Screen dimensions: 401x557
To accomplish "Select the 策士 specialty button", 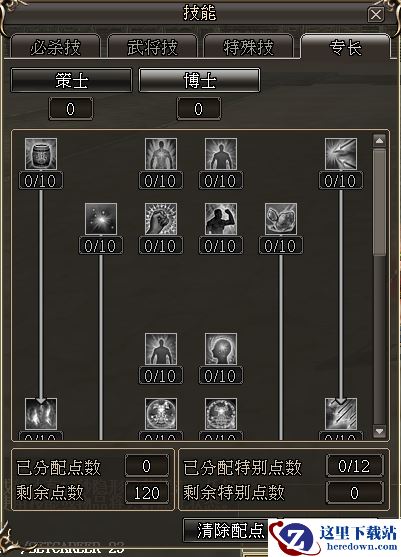I will click(x=71, y=81).
